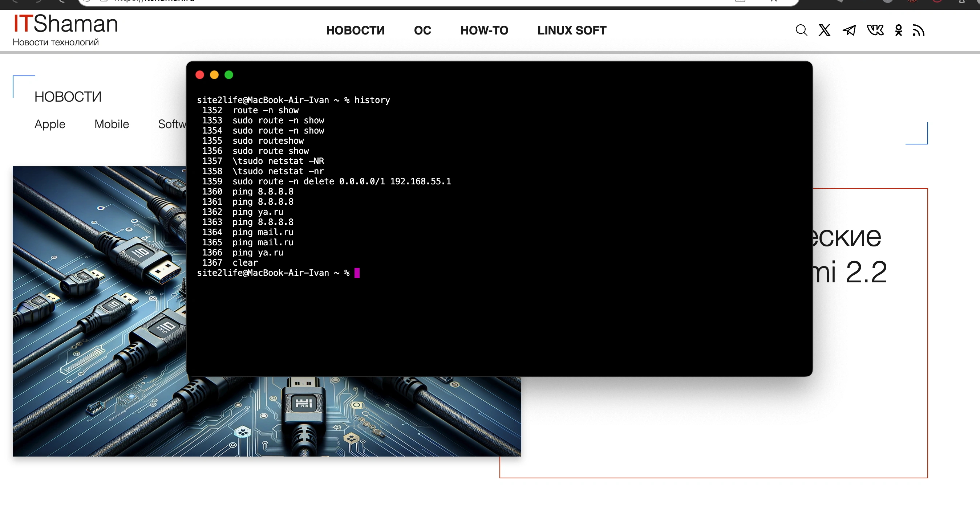This screenshot has height=511, width=980.
Task: Click the НОВОСТИ section heading
Action: pos(68,97)
